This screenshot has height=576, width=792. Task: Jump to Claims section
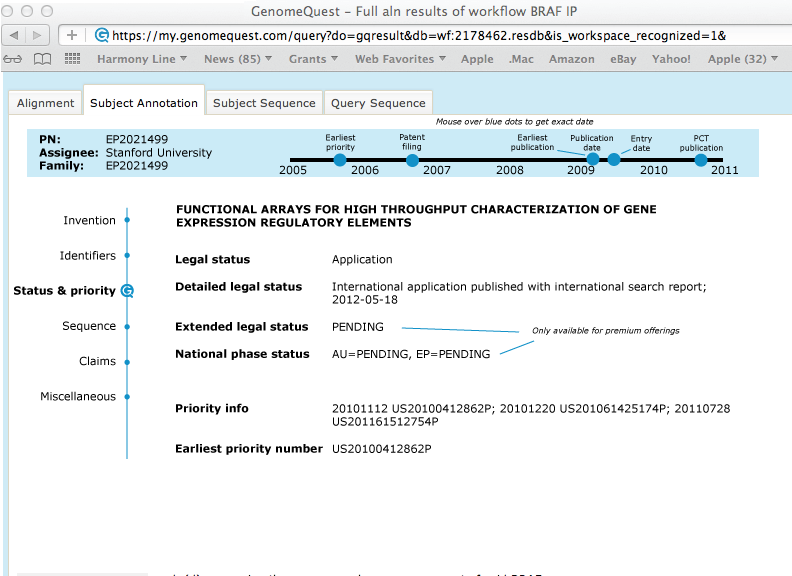point(97,361)
